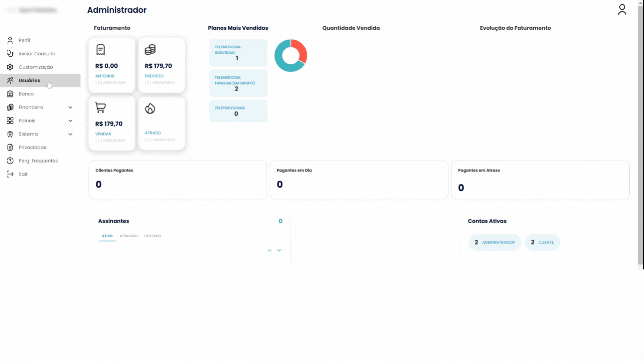The image size is (644, 362).
Task: Click the Perfil person icon in sidebar
Action: click(10, 40)
